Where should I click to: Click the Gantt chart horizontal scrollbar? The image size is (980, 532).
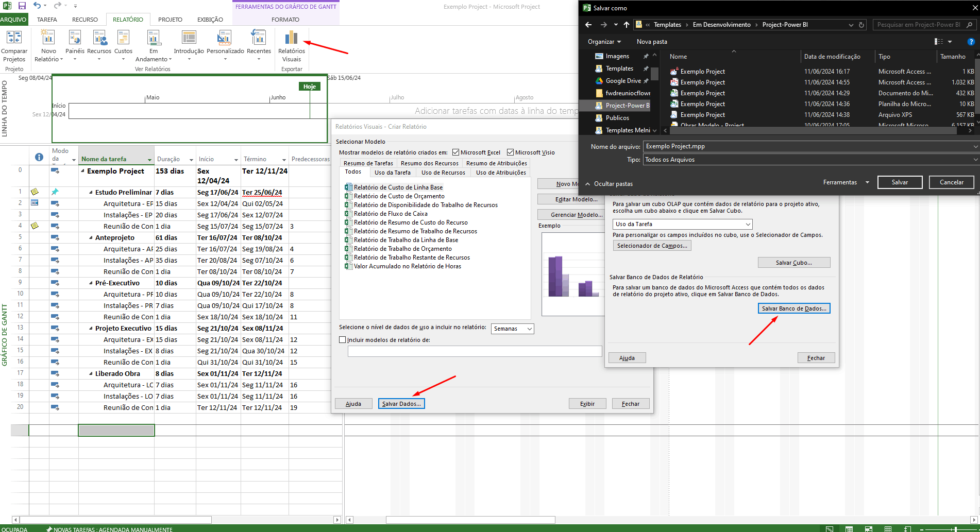tap(470, 520)
